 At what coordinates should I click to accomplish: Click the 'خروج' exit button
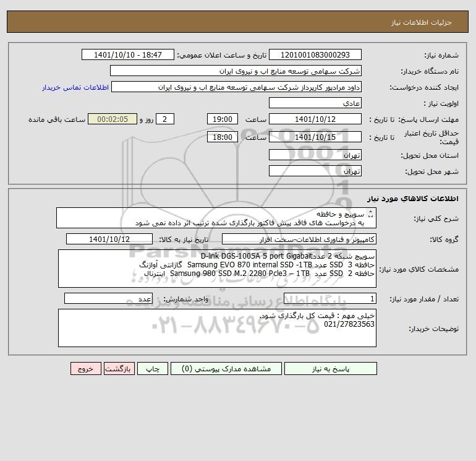(85, 368)
